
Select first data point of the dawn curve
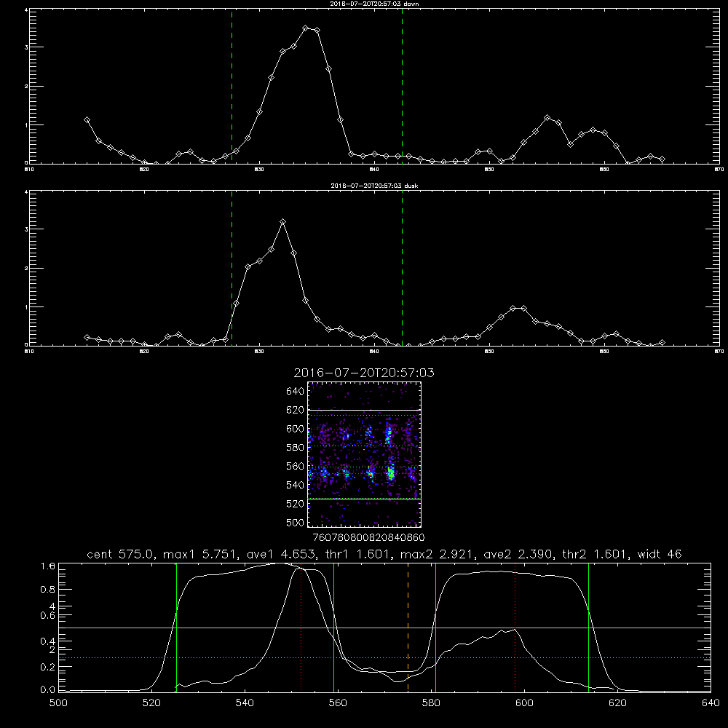coord(87,120)
